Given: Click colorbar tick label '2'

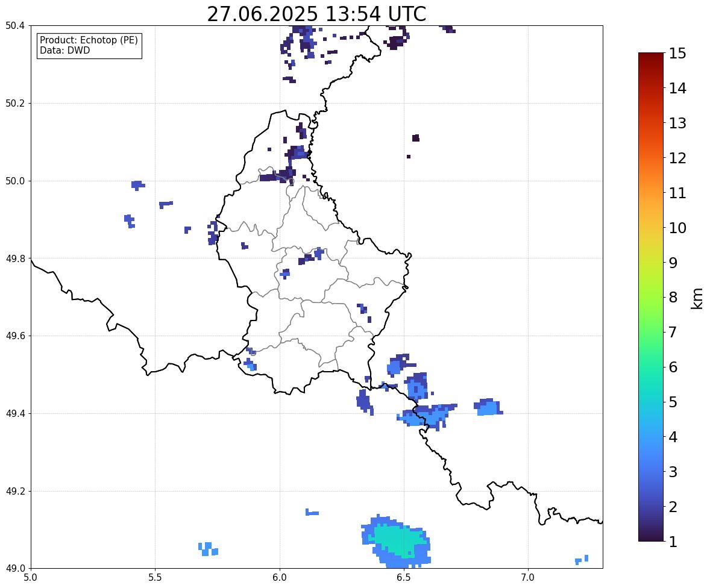Looking at the screenshot, I should (673, 507).
